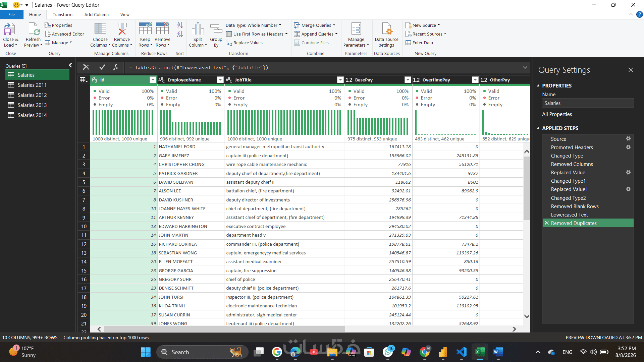
Task: Sort the column ascending
Action: [x=180, y=25]
